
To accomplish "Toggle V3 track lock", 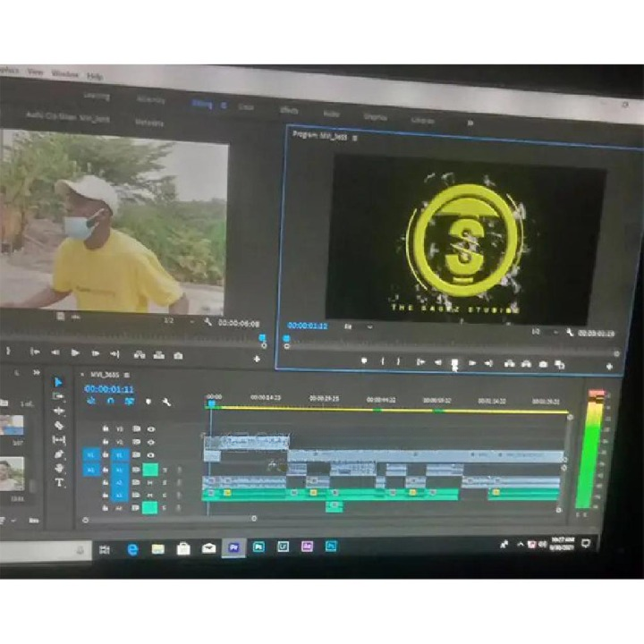I will pos(106,428).
